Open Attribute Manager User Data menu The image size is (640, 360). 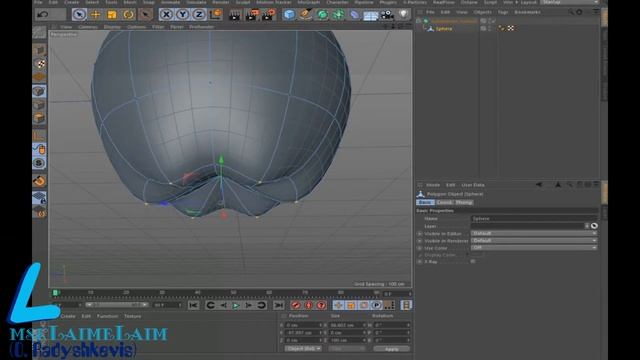click(473, 185)
